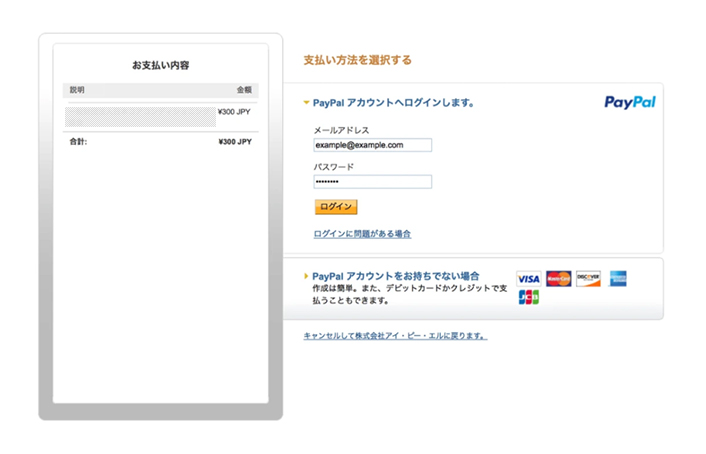Click the 説明 column header
Viewport: 706px width, 454px height.
coord(77,90)
